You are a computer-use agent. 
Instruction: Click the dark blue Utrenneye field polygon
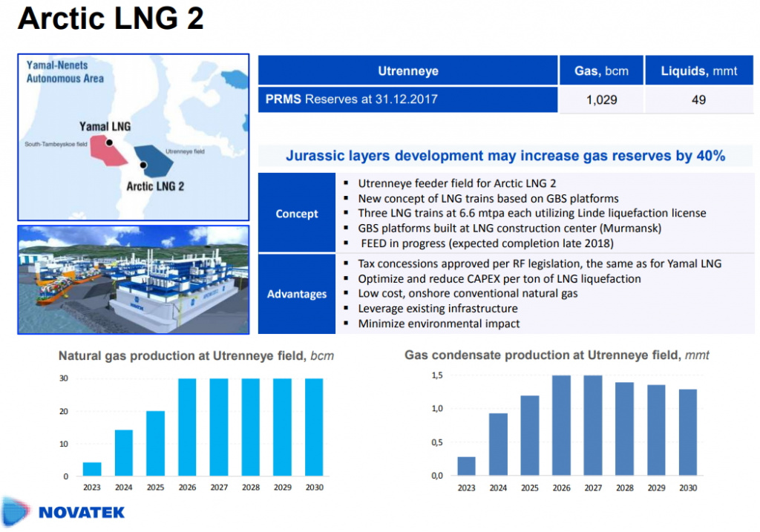[x=154, y=161]
